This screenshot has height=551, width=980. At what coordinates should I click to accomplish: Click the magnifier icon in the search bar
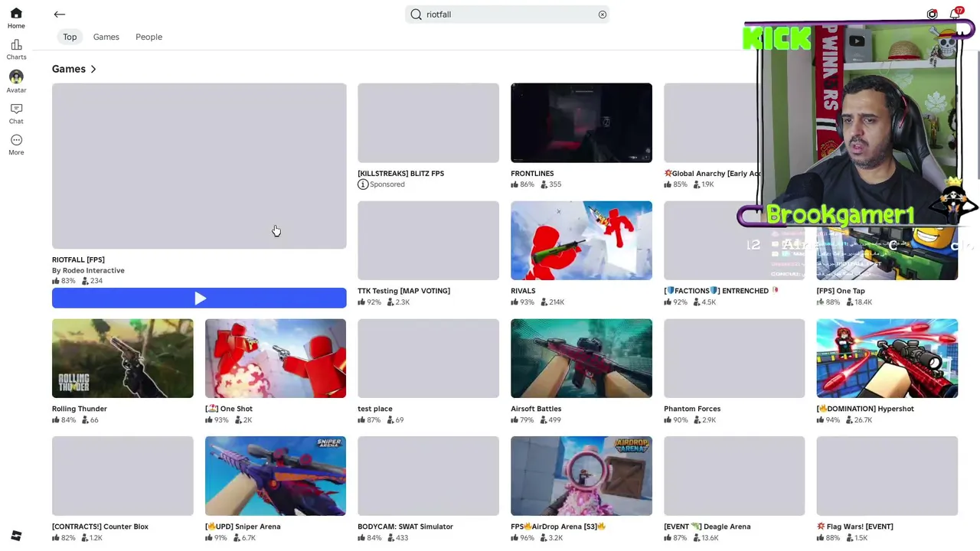tap(416, 15)
